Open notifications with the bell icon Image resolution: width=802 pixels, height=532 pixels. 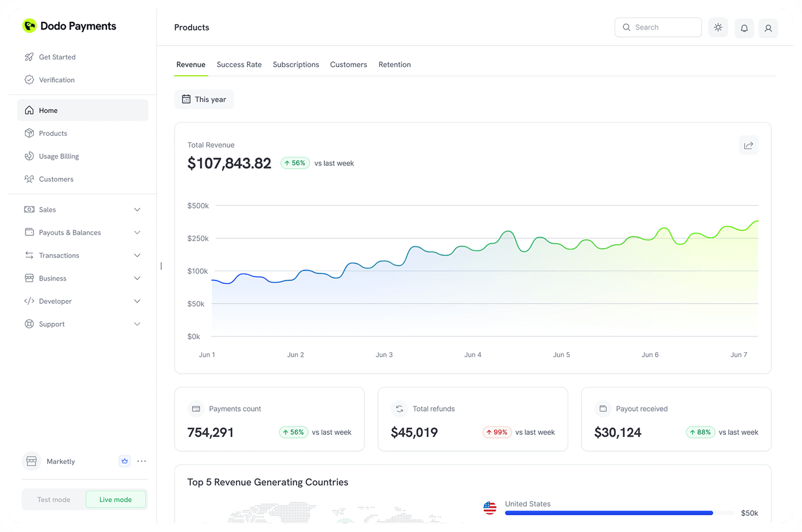(x=744, y=28)
